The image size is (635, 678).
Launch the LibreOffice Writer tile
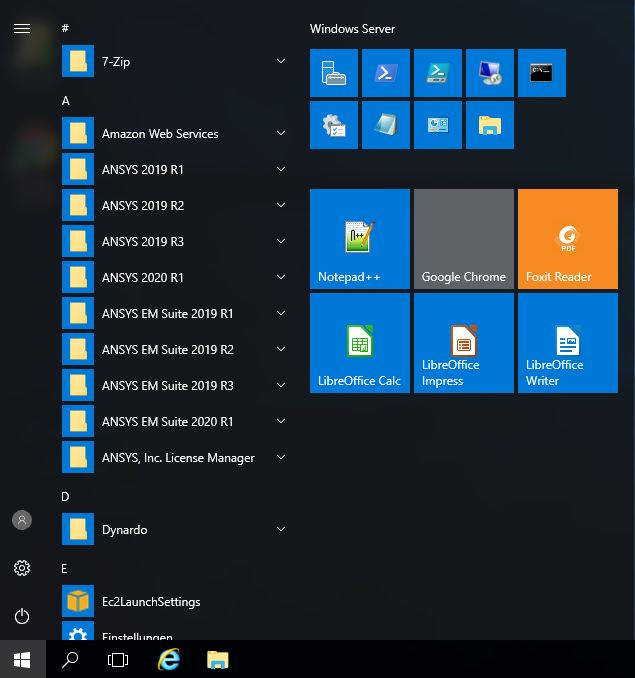(568, 343)
